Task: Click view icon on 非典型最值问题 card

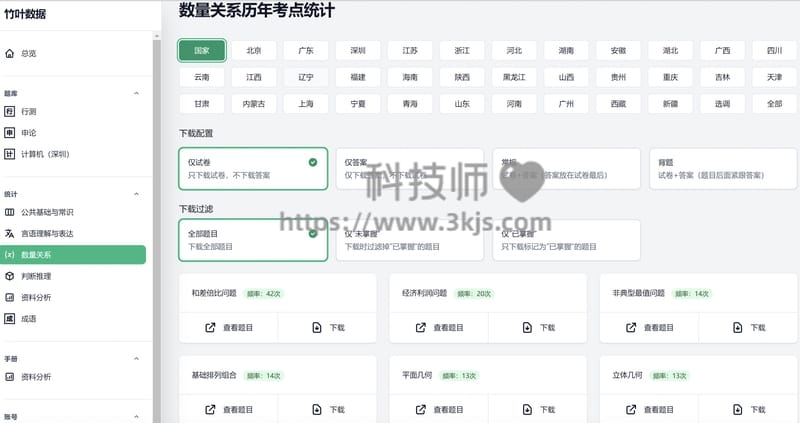Action: click(631, 328)
